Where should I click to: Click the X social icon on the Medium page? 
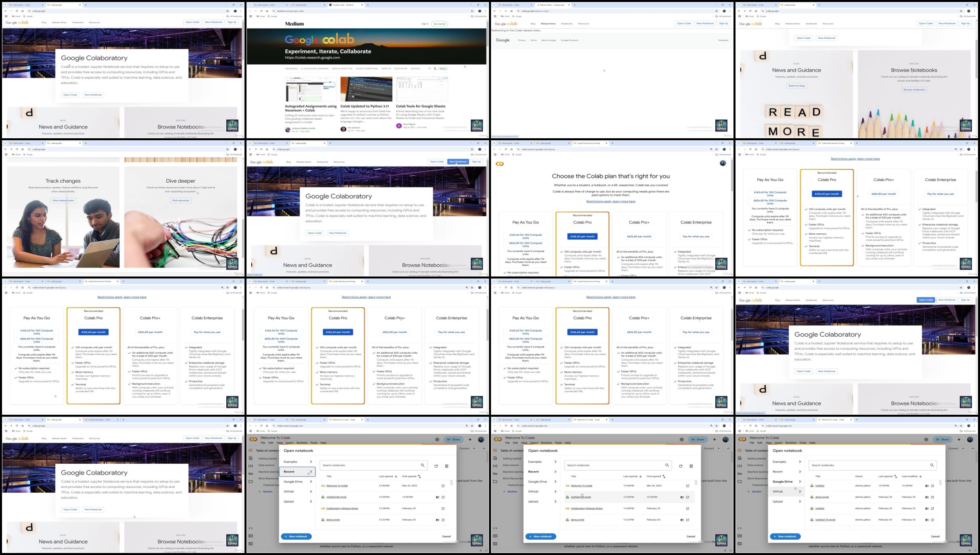click(x=435, y=69)
